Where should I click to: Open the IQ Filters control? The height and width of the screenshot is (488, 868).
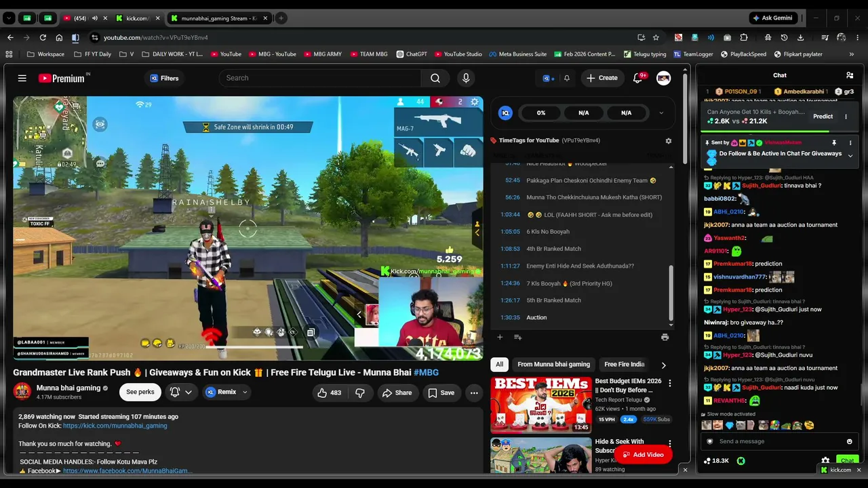(x=164, y=79)
